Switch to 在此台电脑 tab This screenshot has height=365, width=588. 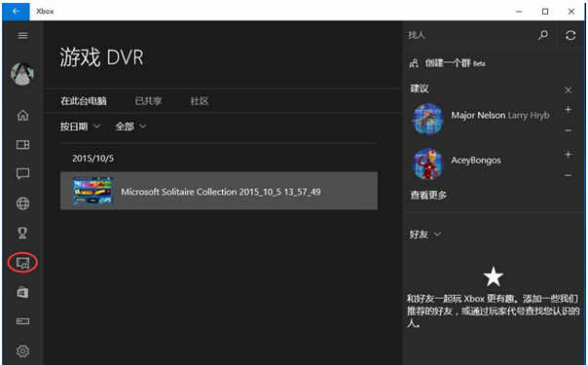click(x=84, y=101)
